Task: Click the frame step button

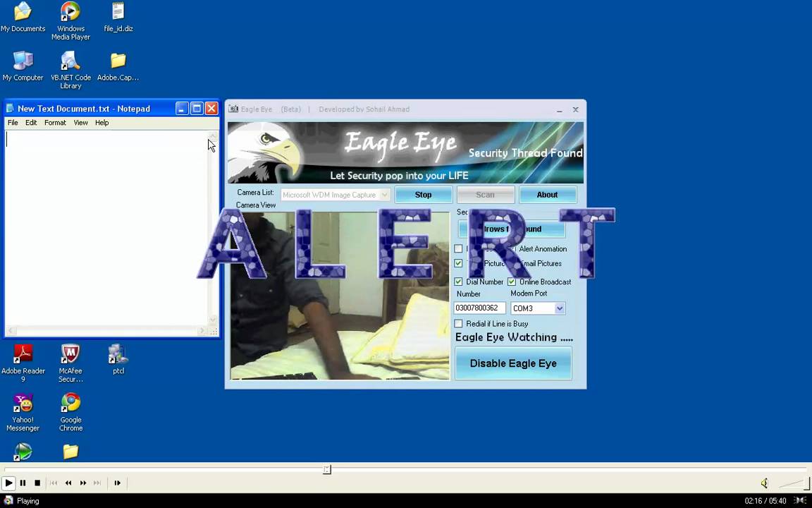Action: (118, 483)
